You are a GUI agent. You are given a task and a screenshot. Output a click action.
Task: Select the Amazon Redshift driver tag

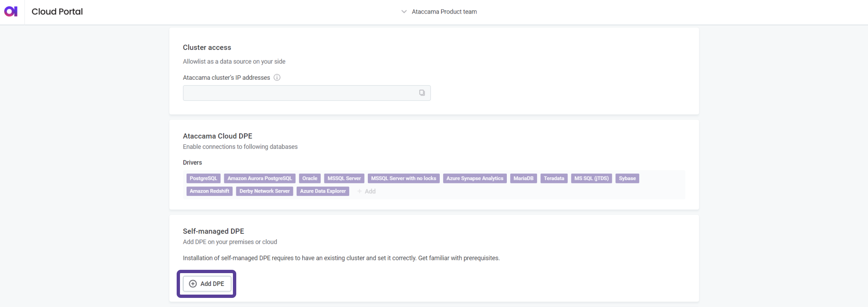[209, 191]
